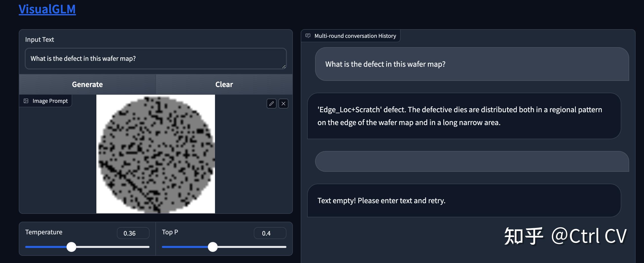Click the edit pencil icon on image
This screenshot has width=644, height=263.
coord(271,104)
